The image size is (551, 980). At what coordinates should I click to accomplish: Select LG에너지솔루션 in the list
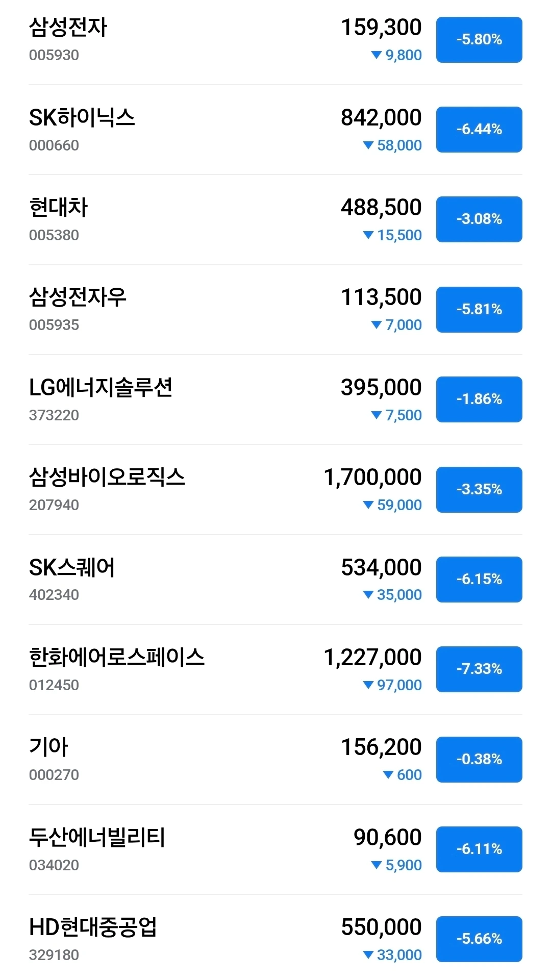pos(101,388)
